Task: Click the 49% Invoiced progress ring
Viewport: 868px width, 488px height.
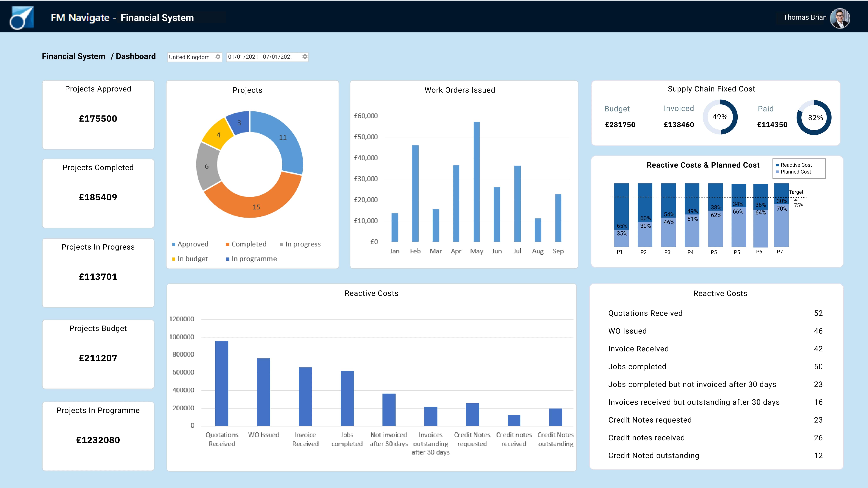Action: point(720,117)
